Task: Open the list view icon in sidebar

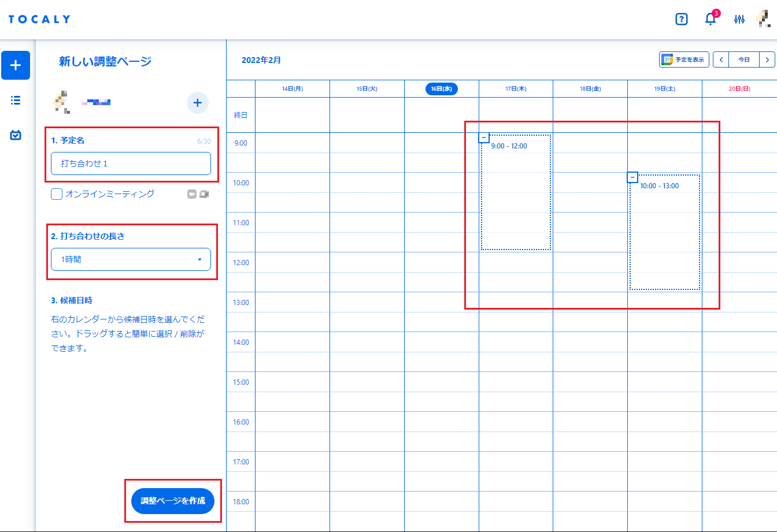Action: [x=16, y=101]
